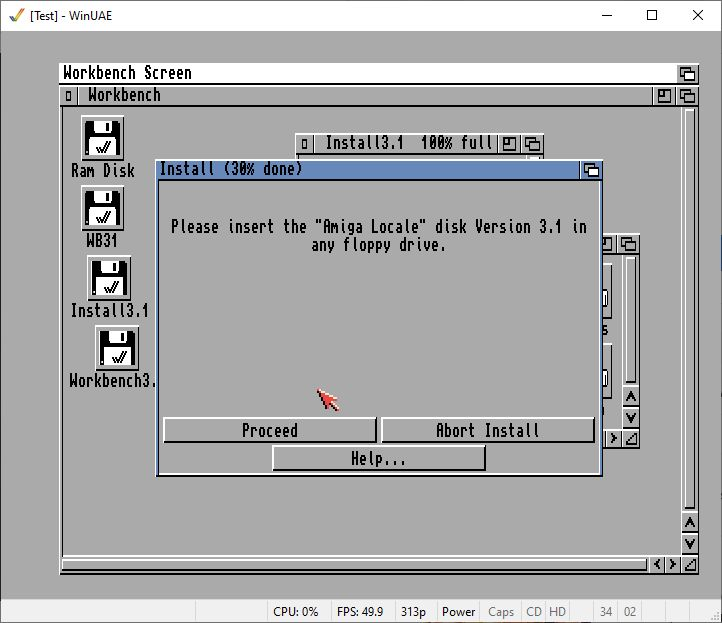
Task: Click the floppy drive 02 track indicator
Action: (630, 611)
